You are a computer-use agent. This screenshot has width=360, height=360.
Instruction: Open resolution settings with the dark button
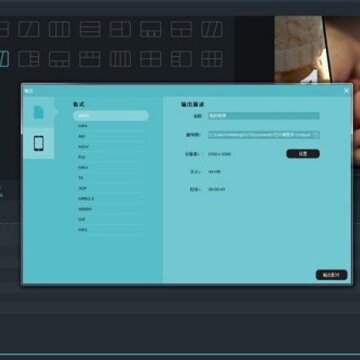[x=303, y=154]
